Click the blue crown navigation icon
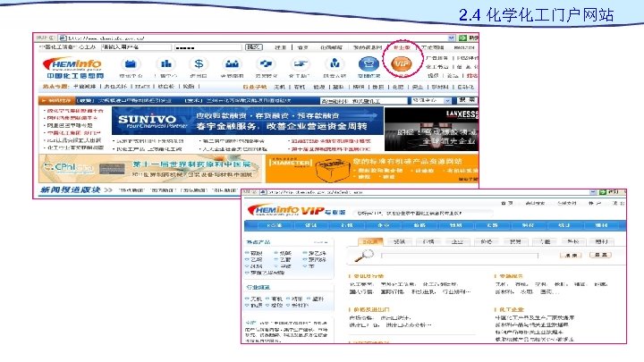The height and width of the screenshot is (362, 644). click(369, 64)
